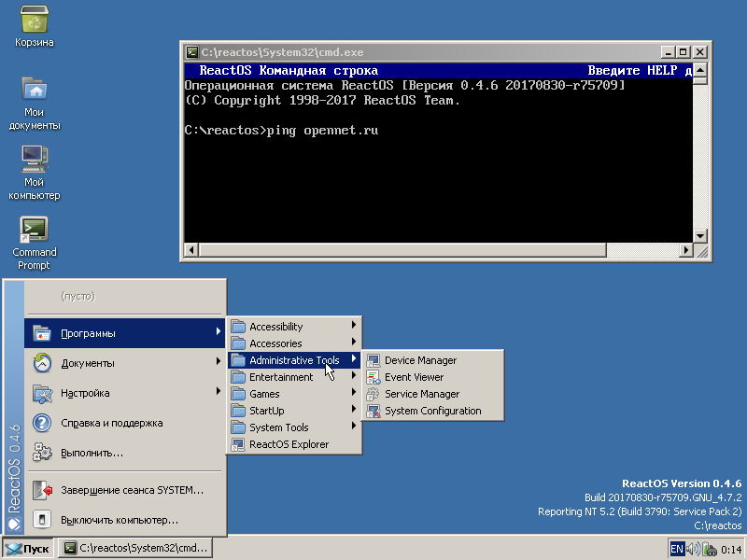Viewport: 747px width, 560px height.
Task: Click the volume speaker tray icon
Action: 694,549
